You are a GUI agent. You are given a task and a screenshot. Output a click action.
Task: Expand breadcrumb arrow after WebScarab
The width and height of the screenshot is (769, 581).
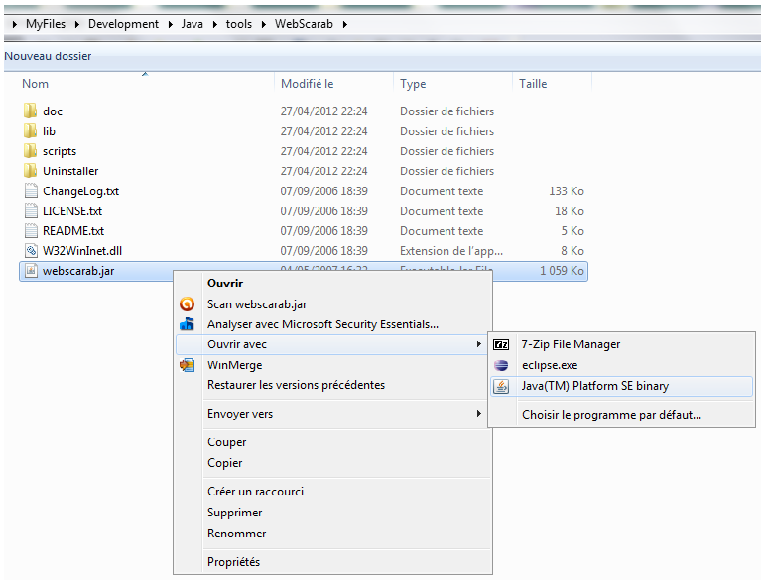[345, 24]
